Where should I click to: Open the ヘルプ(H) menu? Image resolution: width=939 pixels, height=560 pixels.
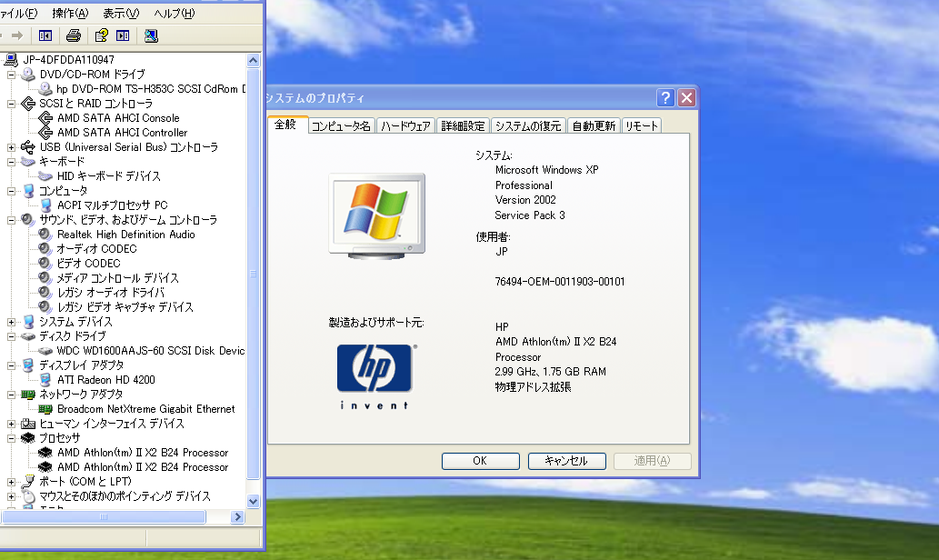[175, 13]
